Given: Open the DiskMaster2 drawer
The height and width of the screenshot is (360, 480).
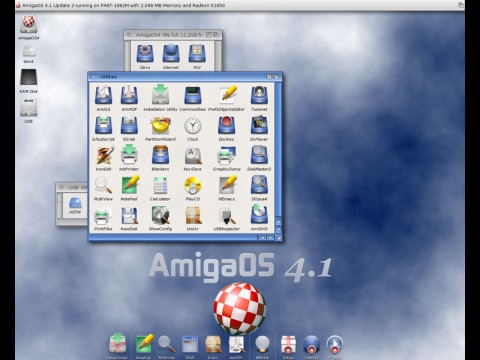Looking at the screenshot, I should [x=259, y=155].
